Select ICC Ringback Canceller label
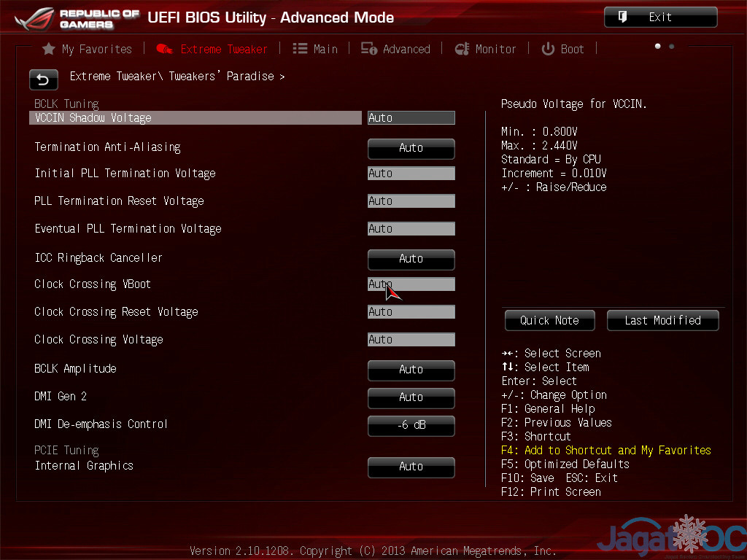Image resolution: width=747 pixels, height=560 pixels. [98, 257]
